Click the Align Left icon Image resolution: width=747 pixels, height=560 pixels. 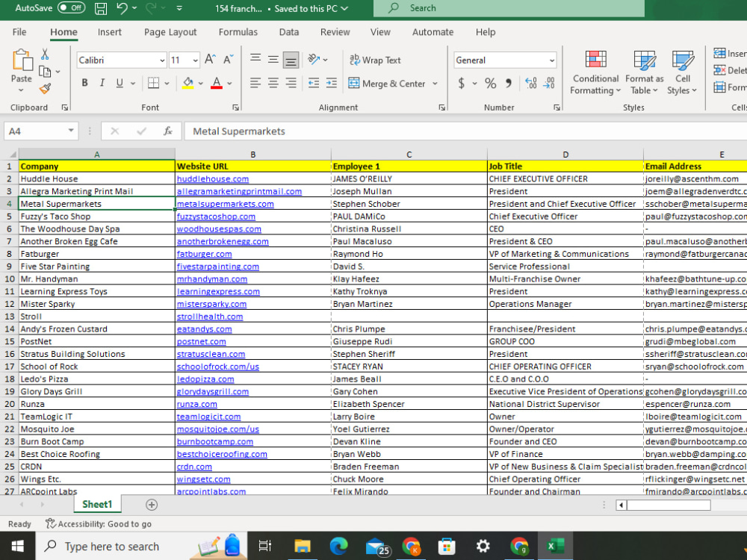coord(255,84)
